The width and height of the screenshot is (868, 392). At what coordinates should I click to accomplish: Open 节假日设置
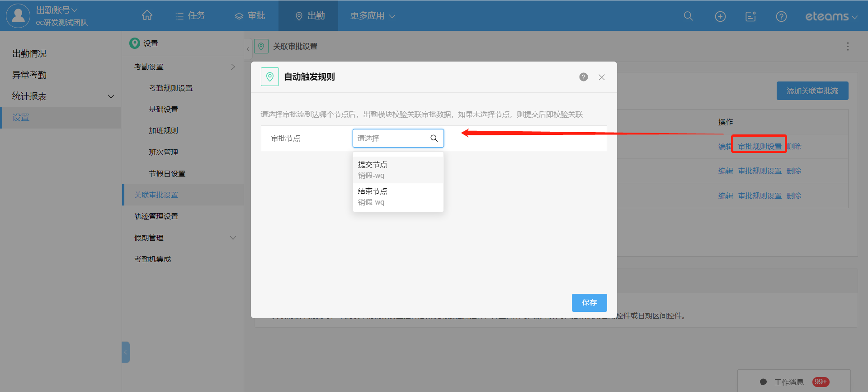[167, 173]
